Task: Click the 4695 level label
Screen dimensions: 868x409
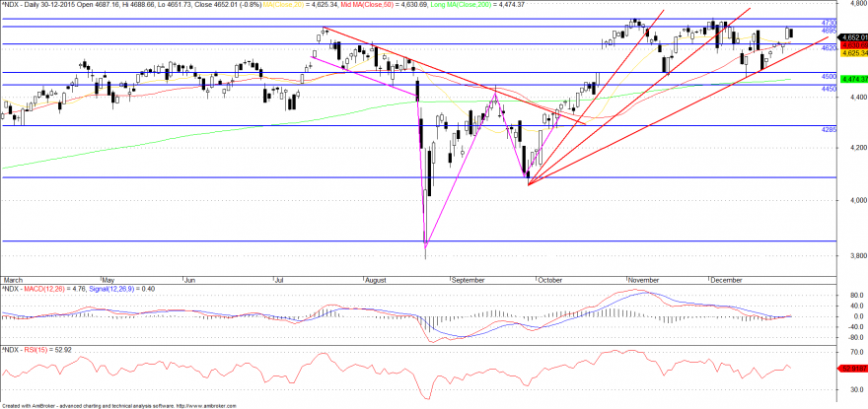Action: (829, 31)
